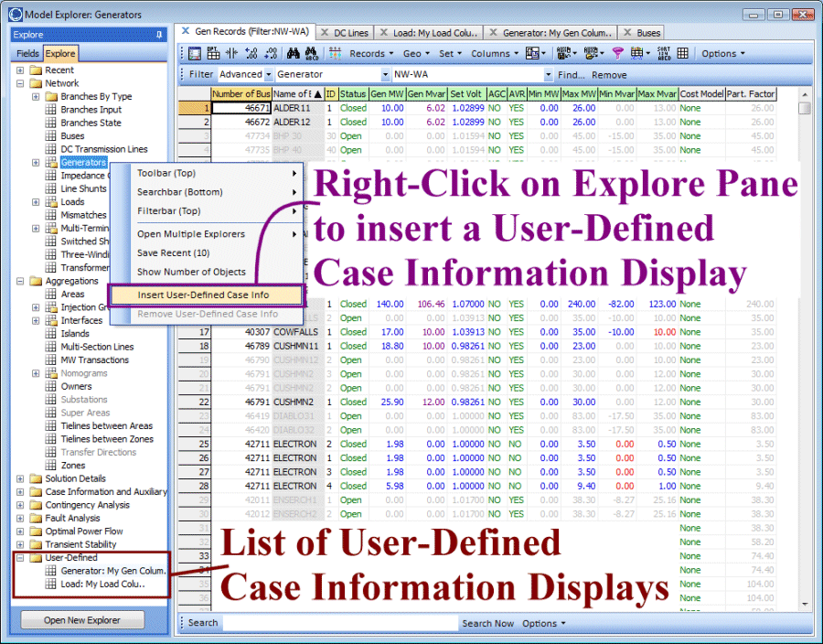The image size is (823, 644).
Task: Open the NW-WA filter name dropdown
Action: pos(549,75)
